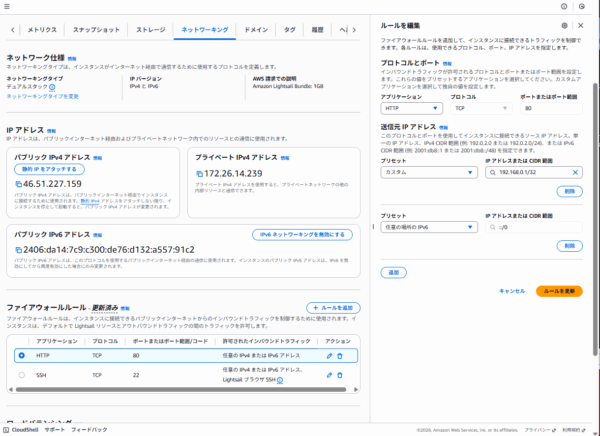Open the プロトコル TCP dropdown
This screenshot has height=436, width=600.
coord(481,108)
